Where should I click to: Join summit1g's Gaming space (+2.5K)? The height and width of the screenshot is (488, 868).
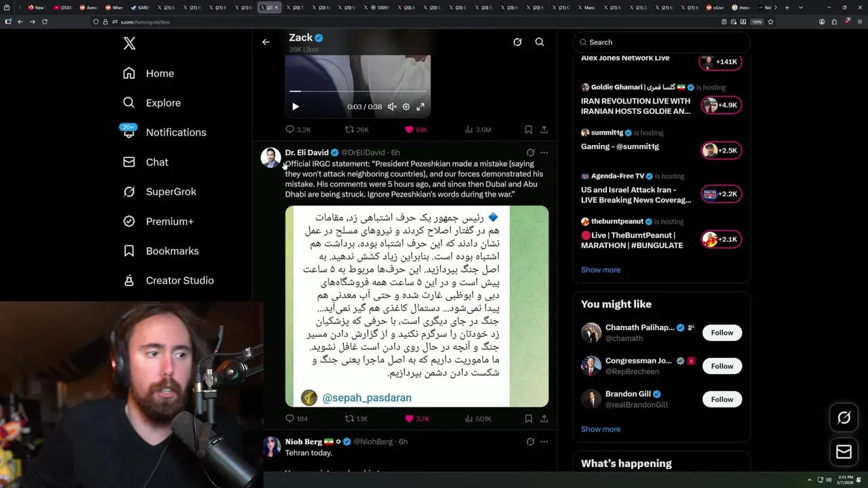click(722, 150)
